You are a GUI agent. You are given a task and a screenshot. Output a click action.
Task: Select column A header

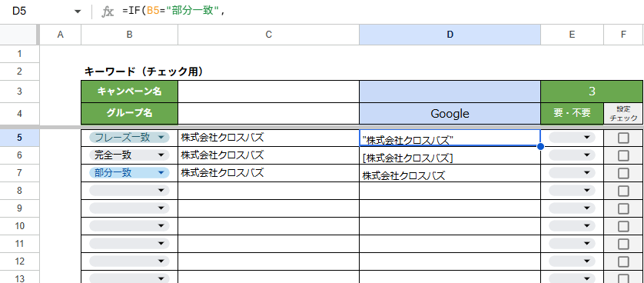coord(61,35)
